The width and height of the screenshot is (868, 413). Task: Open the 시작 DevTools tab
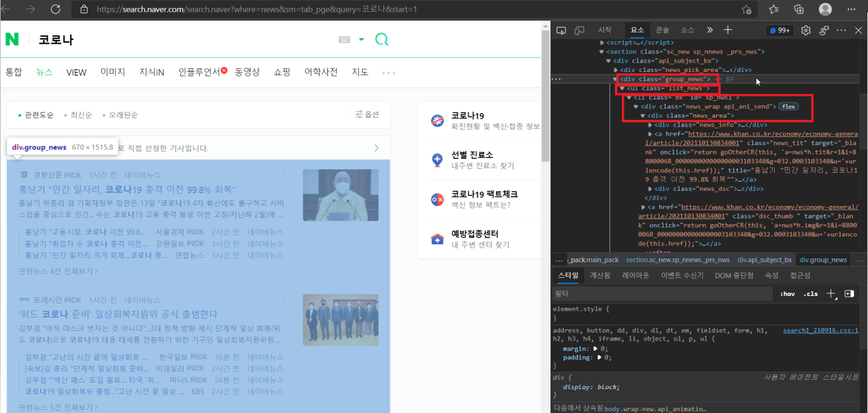[x=605, y=30]
